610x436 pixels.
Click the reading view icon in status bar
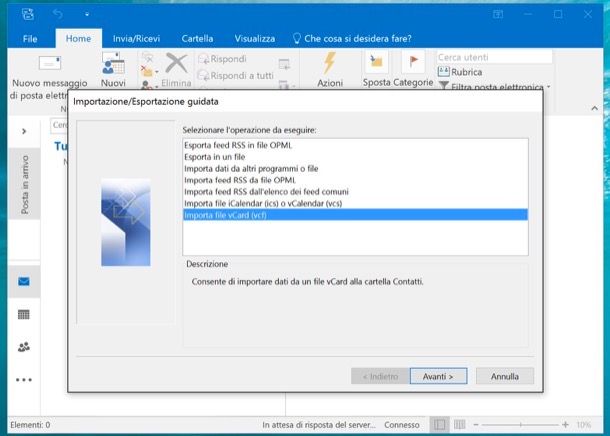(459, 425)
